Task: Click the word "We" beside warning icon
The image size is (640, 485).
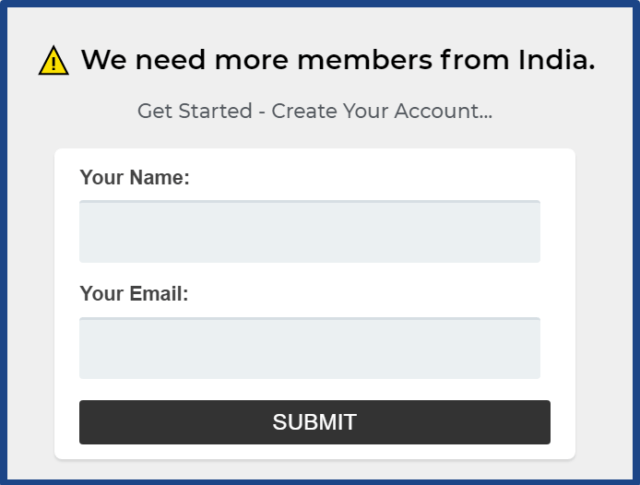Action: coord(104,60)
